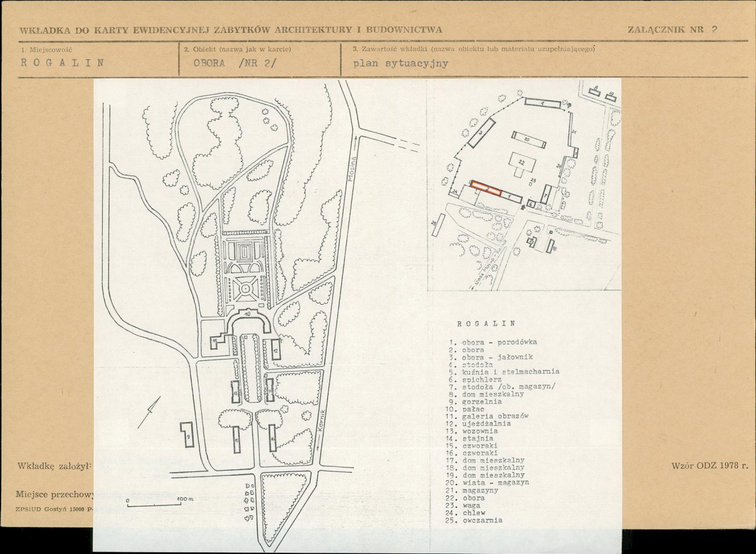Click the ROGALIN heading above the legend

pyautogui.click(x=486, y=322)
